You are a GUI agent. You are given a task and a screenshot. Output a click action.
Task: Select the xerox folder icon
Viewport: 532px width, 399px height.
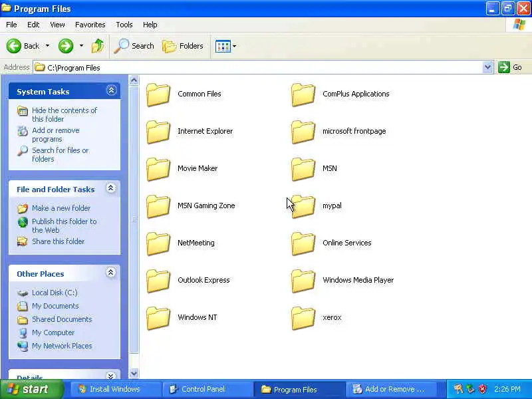pyautogui.click(x=303, y=319)
